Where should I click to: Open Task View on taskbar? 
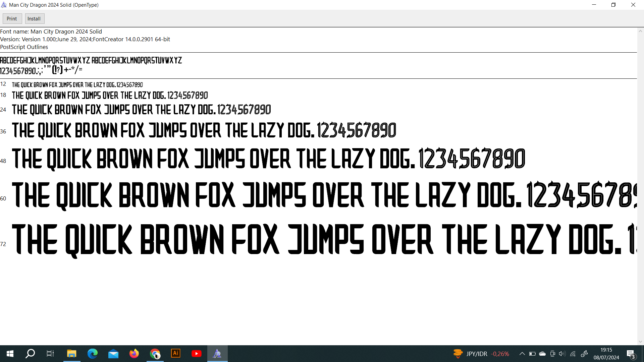(50, 354)
